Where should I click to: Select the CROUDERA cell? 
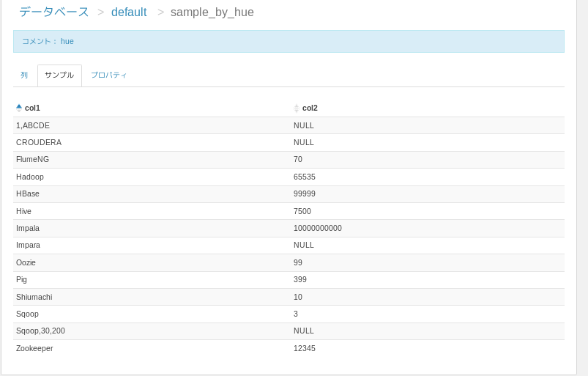pos(152,142)
